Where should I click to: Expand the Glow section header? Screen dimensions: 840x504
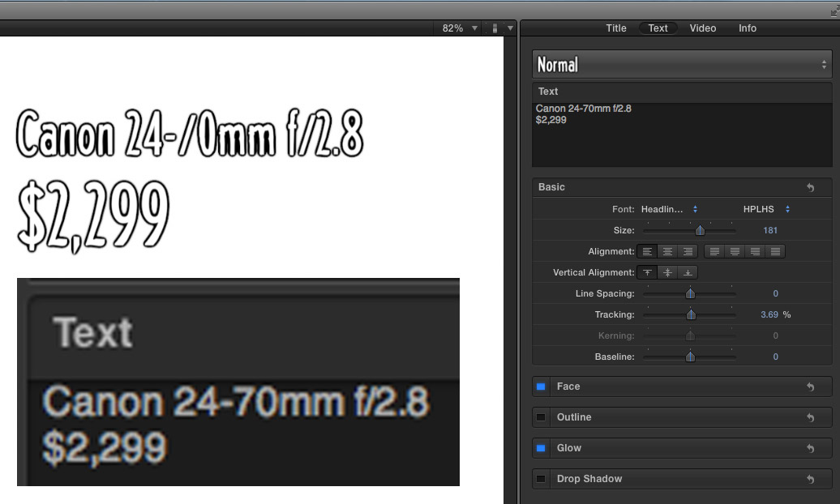coord(682,448)
